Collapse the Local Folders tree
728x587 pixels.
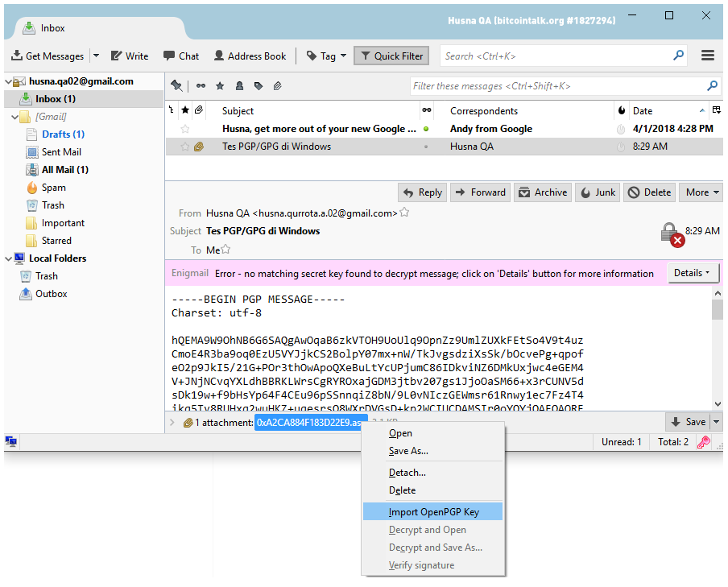pos(8,258)
